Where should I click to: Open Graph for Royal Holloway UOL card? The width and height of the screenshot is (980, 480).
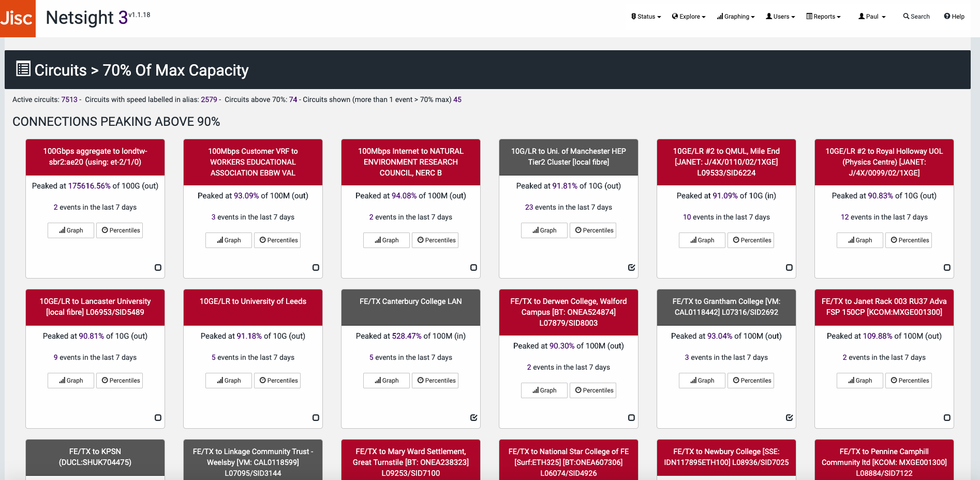pos(860,240)
